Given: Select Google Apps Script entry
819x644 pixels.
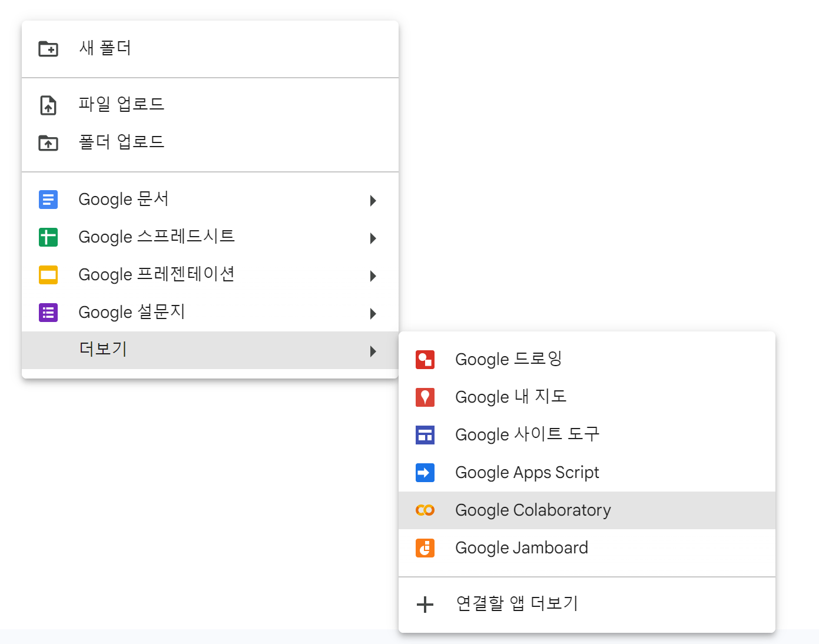Looking at the screenshot, I should tap(587, 473).
